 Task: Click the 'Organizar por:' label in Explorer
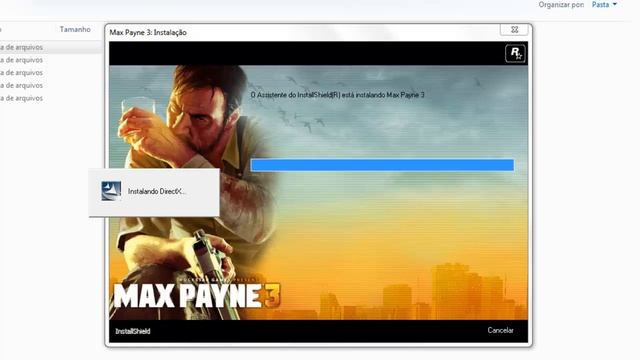coord(561,5)
